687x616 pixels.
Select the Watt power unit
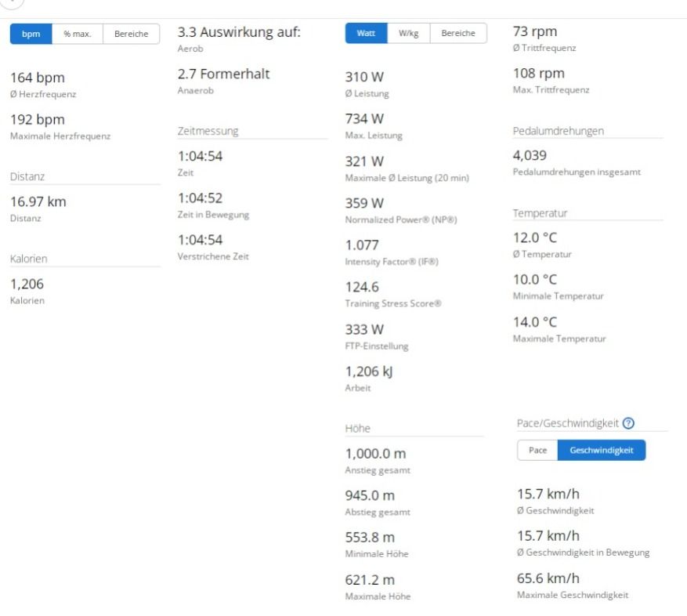(366, 33)
